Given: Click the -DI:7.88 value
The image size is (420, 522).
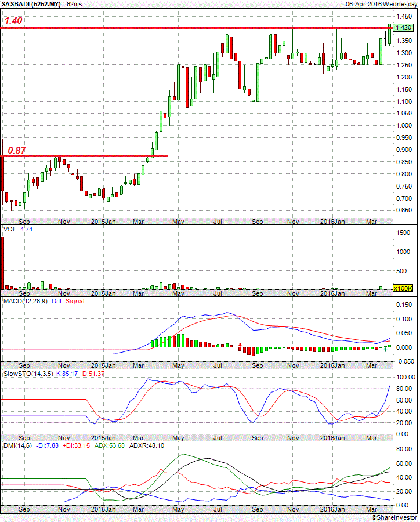Looking at the screenshot, I should coord(48,445).
